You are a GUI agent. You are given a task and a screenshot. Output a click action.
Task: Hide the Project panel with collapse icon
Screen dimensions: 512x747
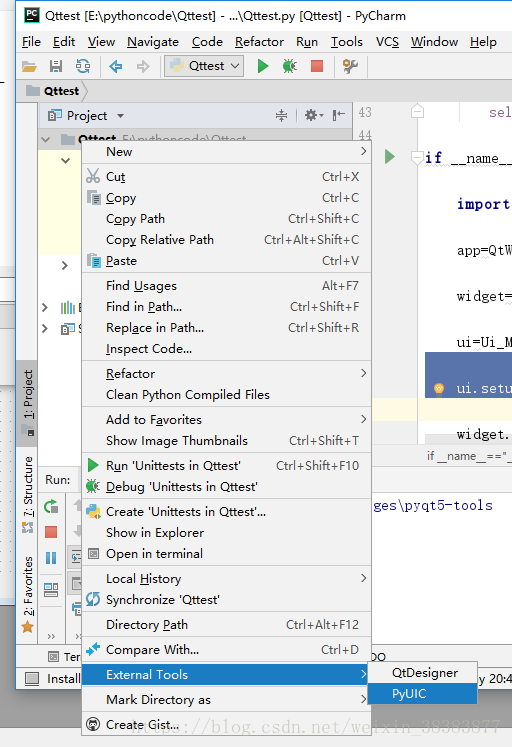click(x=339, y=115)
